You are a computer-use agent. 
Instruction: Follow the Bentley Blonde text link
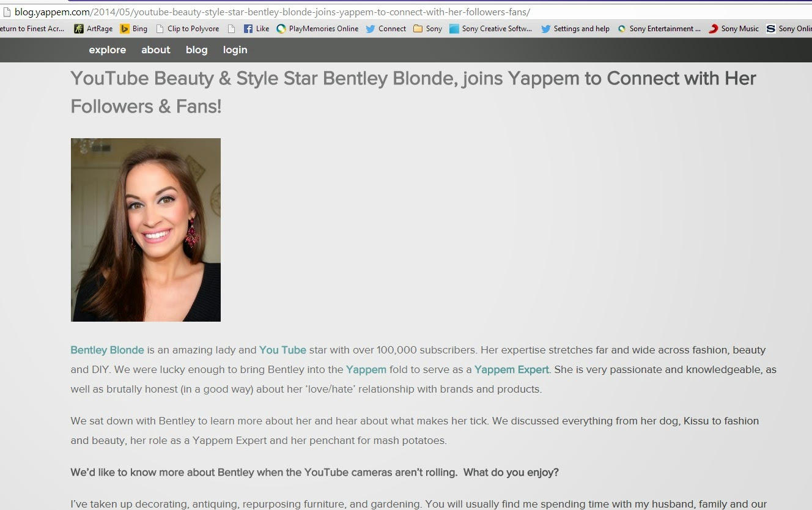tap(107, 350)
